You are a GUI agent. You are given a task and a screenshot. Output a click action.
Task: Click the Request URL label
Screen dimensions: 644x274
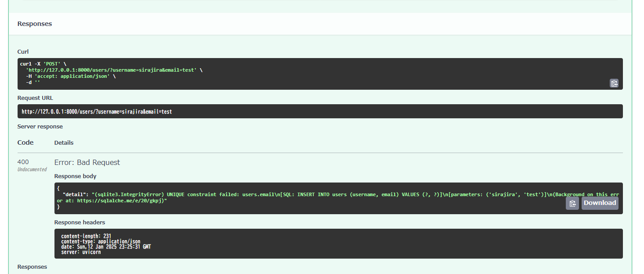(x=35, y=98)
